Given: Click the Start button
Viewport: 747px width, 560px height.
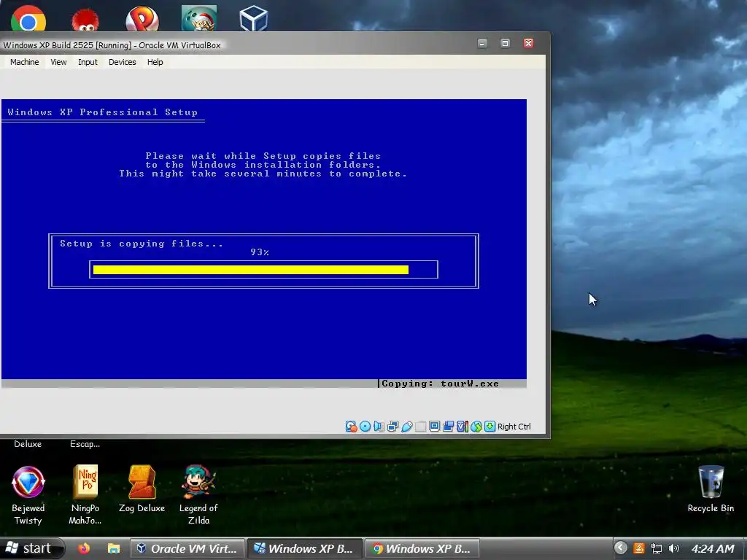Looking at the screenshot, I should [31, 548].
